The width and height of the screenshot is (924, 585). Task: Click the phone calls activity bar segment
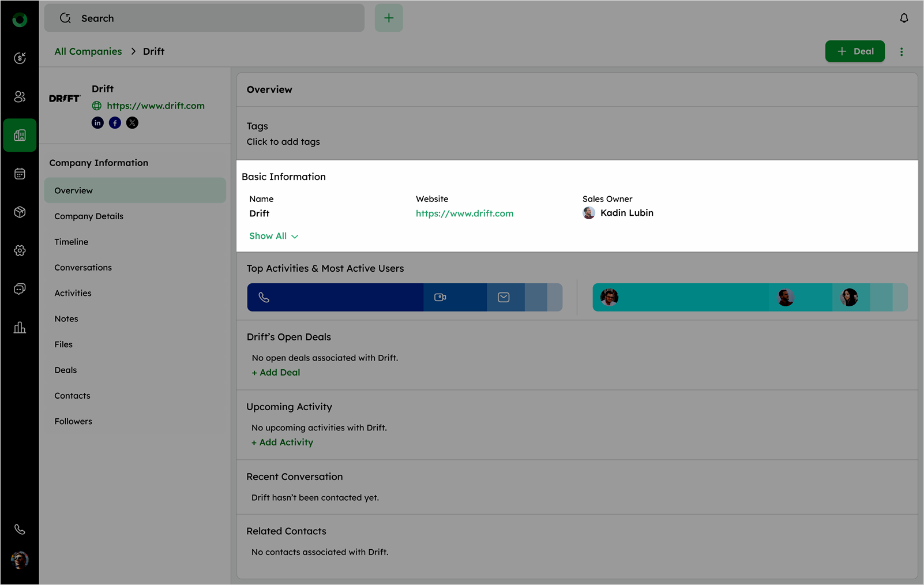pos(335,298)
